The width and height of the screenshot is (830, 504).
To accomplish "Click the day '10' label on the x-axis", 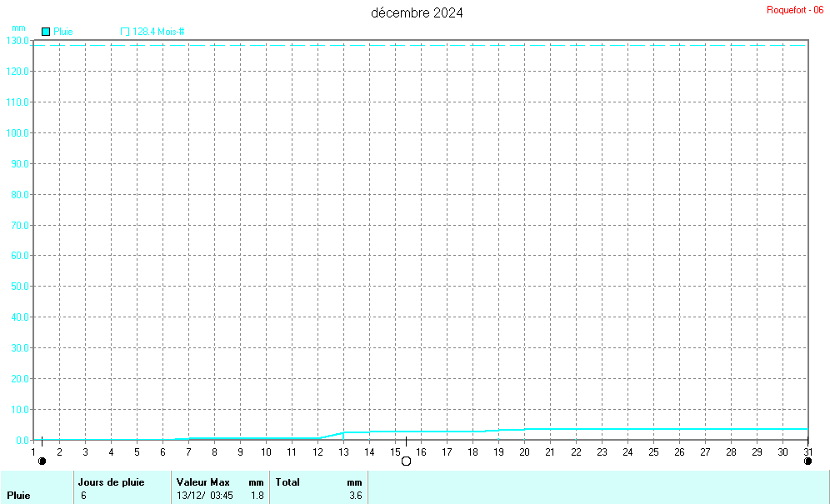I will [266, 452].
